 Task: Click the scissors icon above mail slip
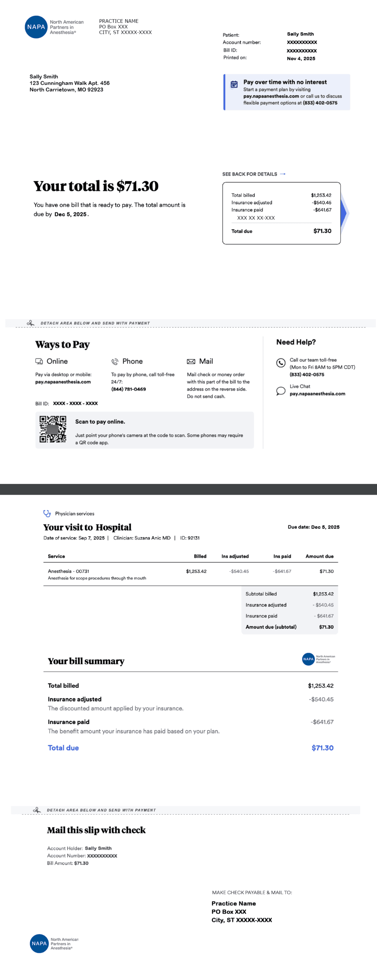click(37, 810)
